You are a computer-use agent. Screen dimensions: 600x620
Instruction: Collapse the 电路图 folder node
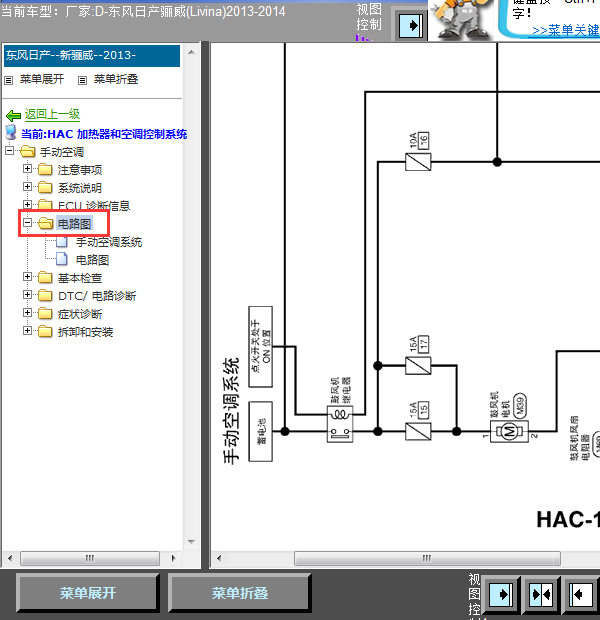[x=28, y=223]
